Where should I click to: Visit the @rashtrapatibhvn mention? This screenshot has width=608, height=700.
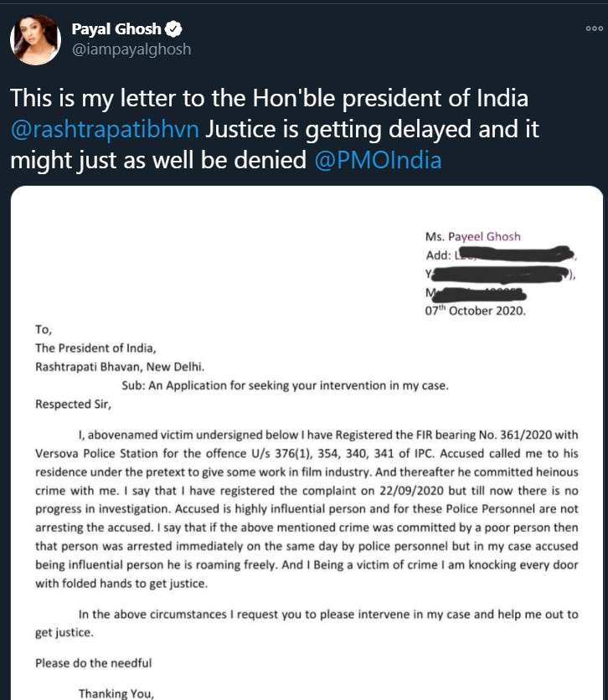tap(105, 130)
